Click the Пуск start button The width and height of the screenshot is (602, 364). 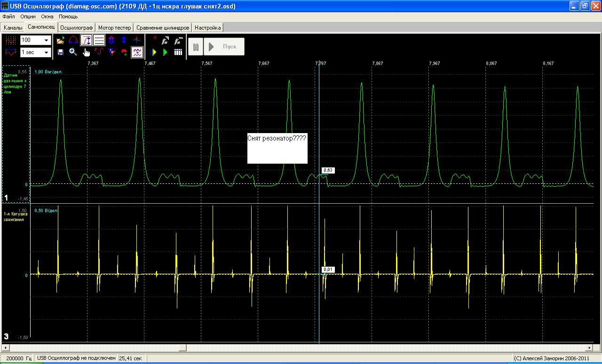[x=224, y=47]
